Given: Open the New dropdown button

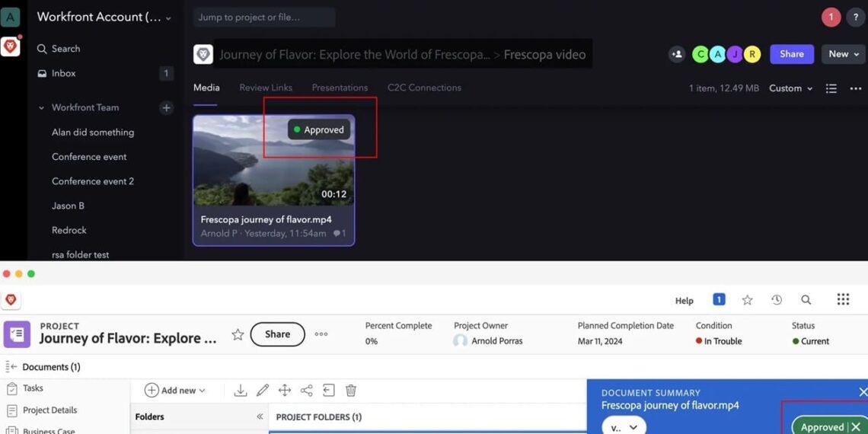Looking at the screenshot, I should (843, 54).
